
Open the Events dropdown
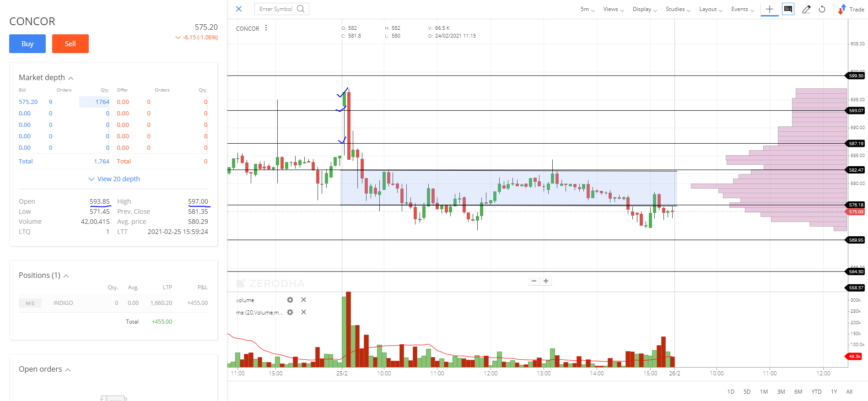[x=743, y=9]
